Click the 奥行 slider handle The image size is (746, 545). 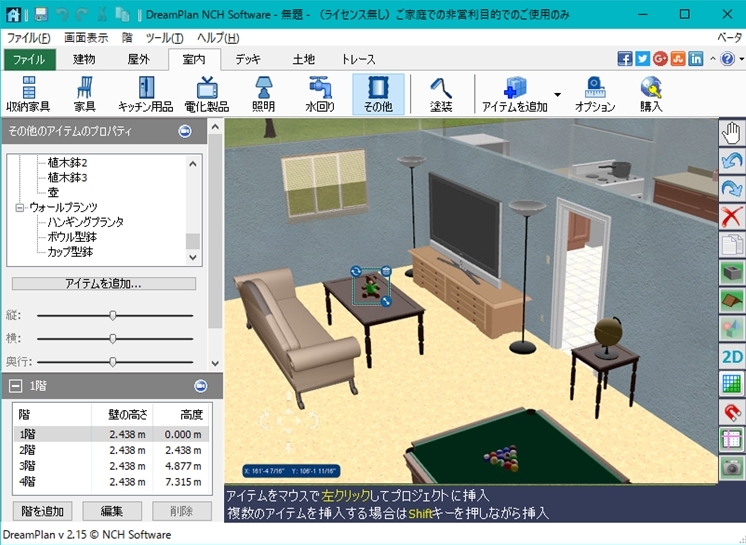click(113, 362)
